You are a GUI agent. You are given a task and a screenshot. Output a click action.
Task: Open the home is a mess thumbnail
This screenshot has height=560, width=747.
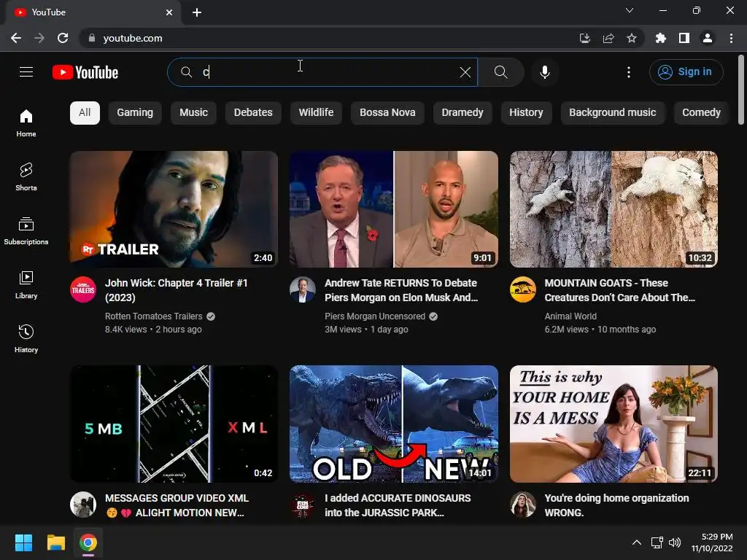click(614, 424)
